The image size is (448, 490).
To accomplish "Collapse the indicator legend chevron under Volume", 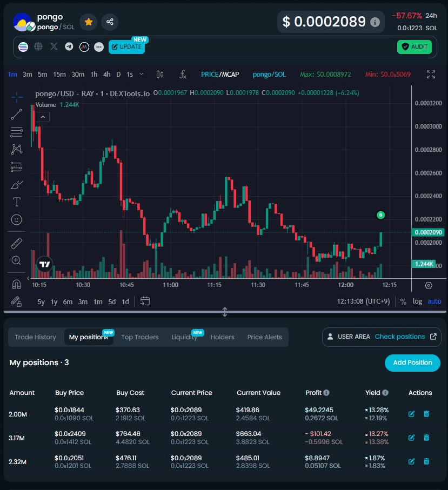I will (43, 117).
